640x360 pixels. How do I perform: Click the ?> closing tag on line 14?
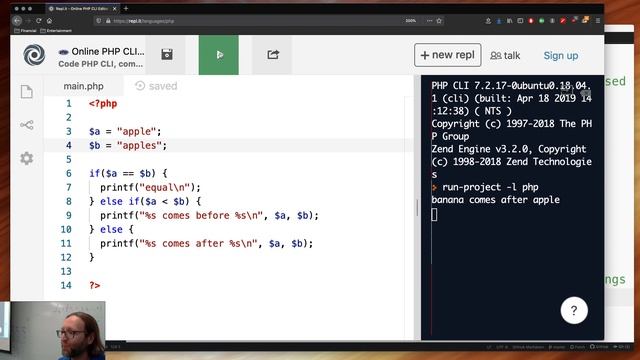(x=95, y=285)
